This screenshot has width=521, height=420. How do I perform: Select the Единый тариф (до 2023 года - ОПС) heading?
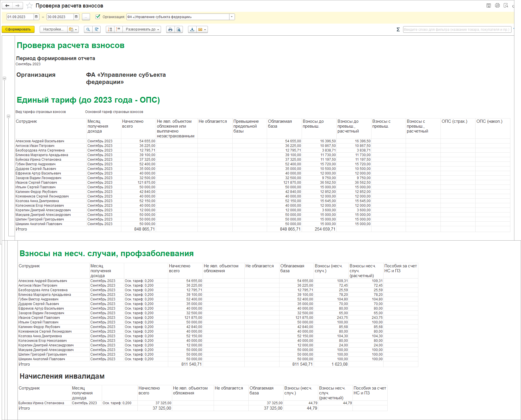point(88,100)
